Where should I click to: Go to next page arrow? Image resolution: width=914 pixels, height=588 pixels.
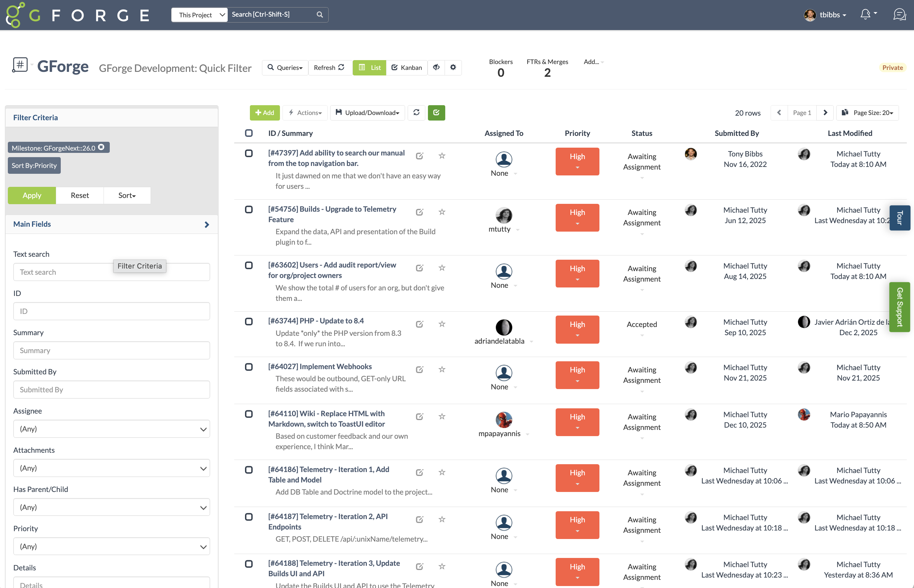click(825, 113)
